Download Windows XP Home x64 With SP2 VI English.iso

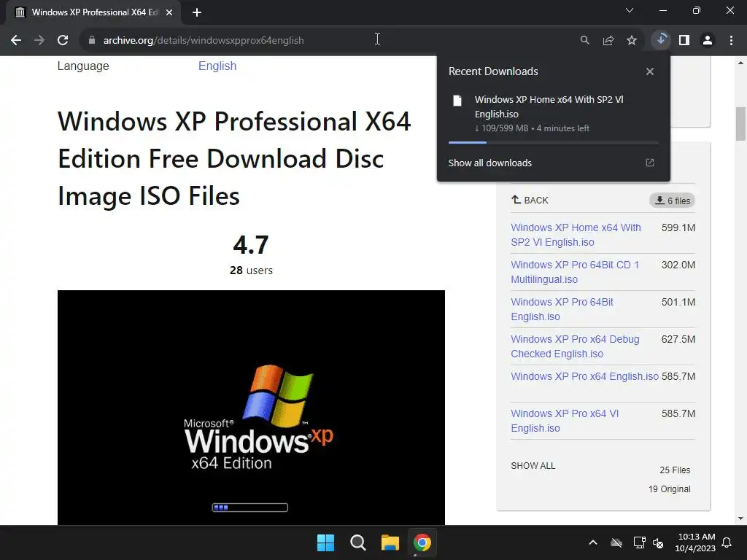[x=576, y=235]
